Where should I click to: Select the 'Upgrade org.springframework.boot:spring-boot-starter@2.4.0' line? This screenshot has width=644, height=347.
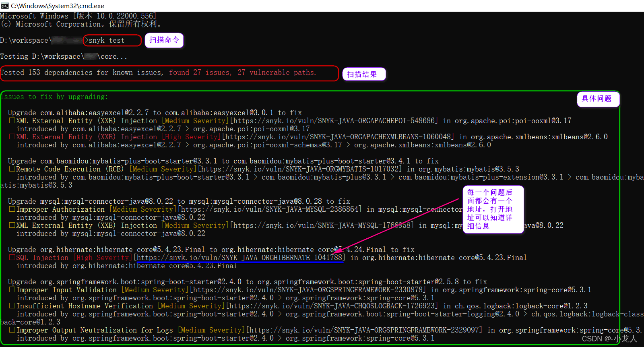click(248, 282)
